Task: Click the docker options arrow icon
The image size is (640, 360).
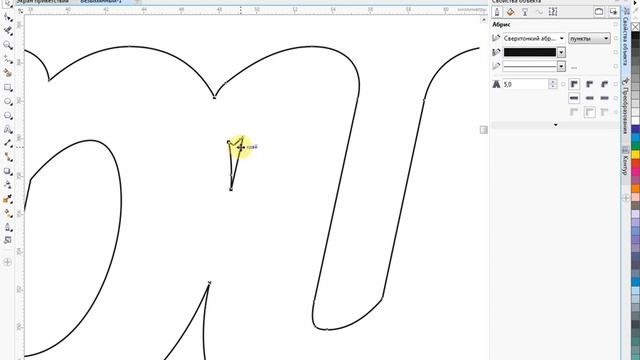Action: pyautogui.click(x=613, y=12)
